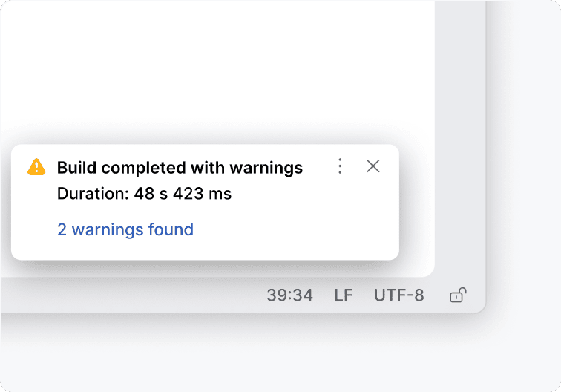Change the LF line separator setting
This screenshot has height=392, width=561.
(344, 295)
